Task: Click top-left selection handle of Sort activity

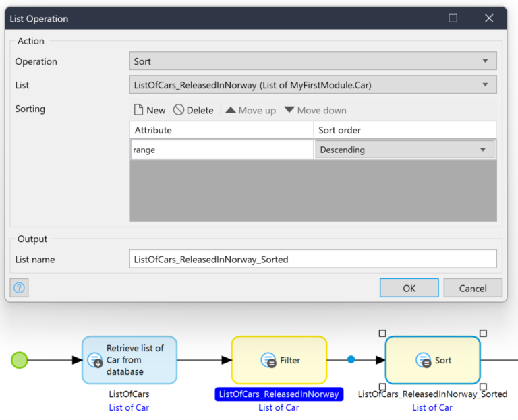Action: point(382,333)
